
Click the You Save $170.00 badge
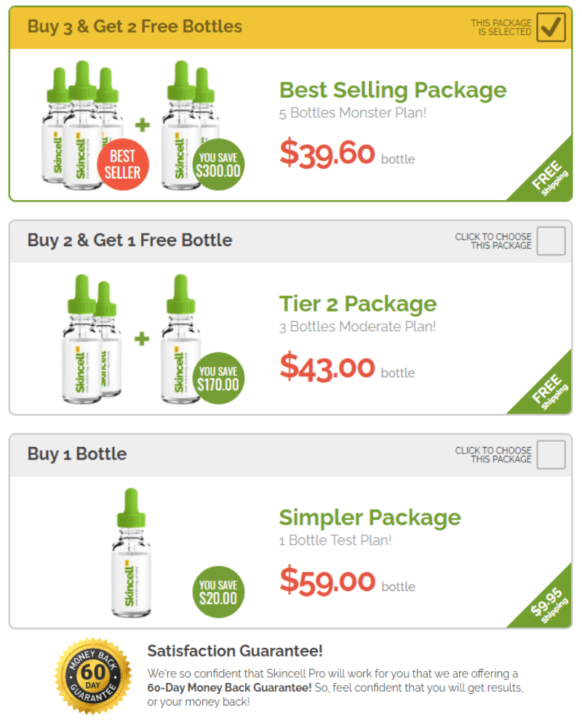pos(218,378)
